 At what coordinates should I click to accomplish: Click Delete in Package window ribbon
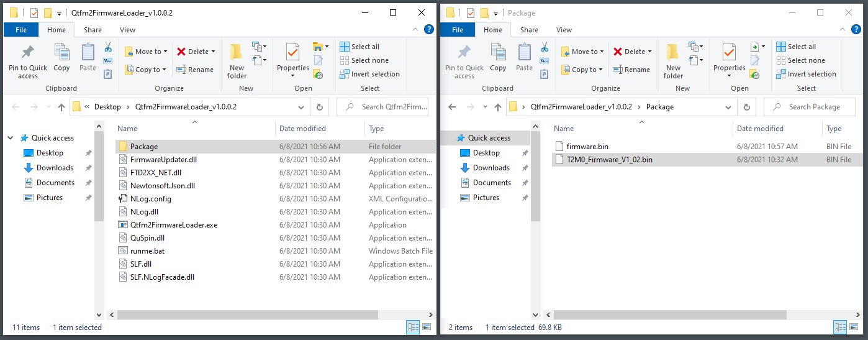[x=632, y=52]
